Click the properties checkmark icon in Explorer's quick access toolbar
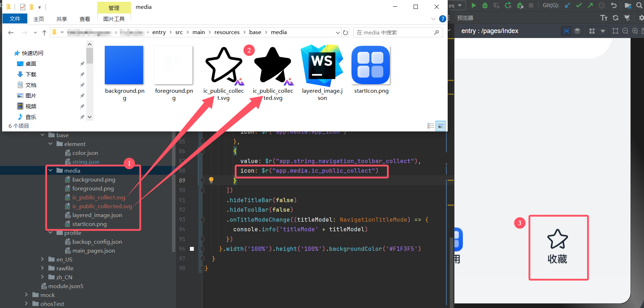Viewport: 644px width, 308px height. (23, 7)
